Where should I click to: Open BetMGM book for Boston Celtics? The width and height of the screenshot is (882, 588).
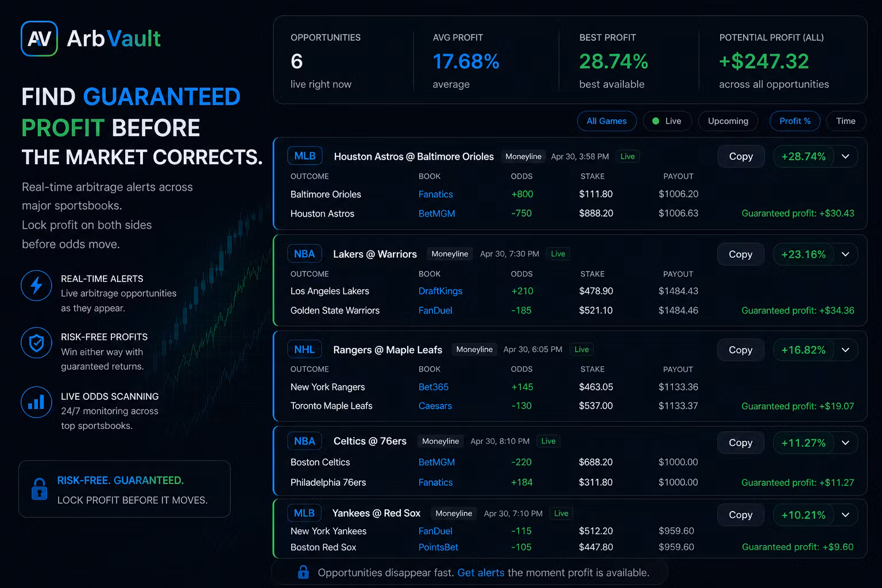tap(436, 462)
